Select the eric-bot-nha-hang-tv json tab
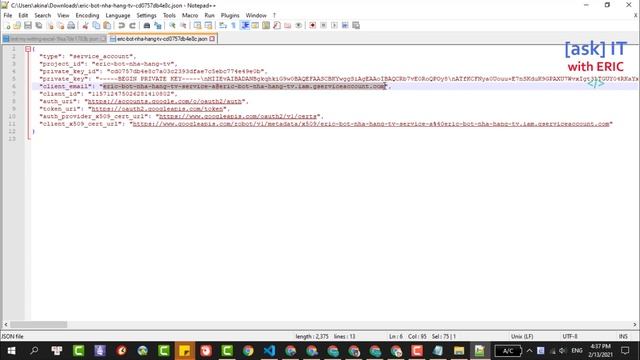The image size is (640, 360). [x=162, y=39]
